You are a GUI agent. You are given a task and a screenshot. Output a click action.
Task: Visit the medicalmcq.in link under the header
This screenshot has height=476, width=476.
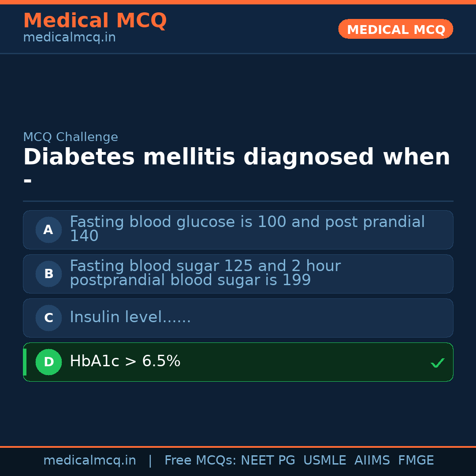tap(69, 38)
